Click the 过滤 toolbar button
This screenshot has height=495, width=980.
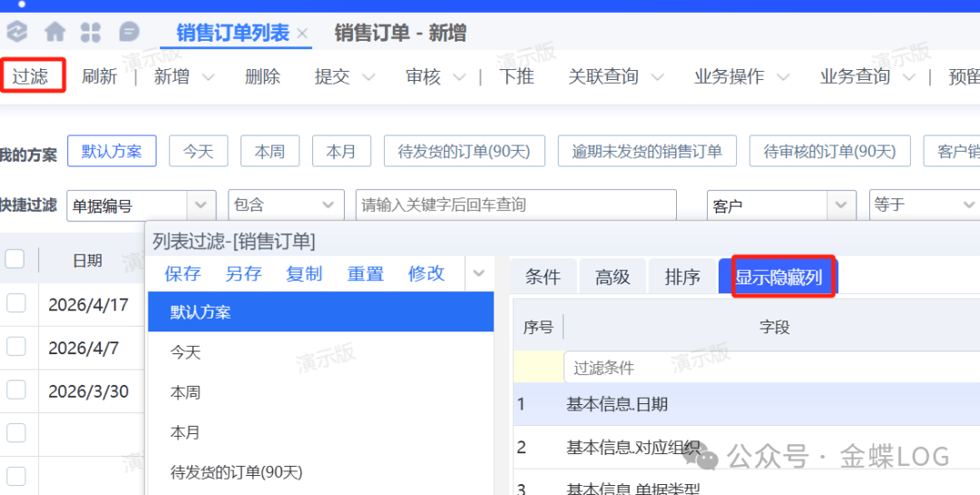31,76
